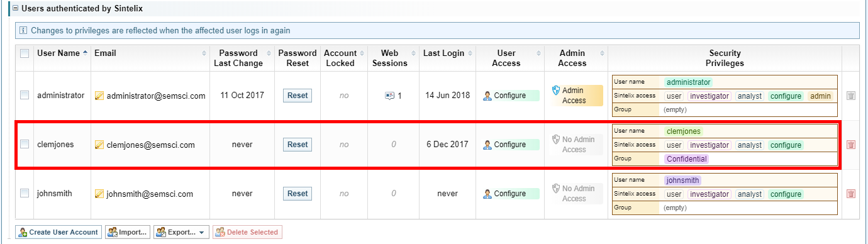Select the johnsmith row checkbox

click(x=25, y=193)
